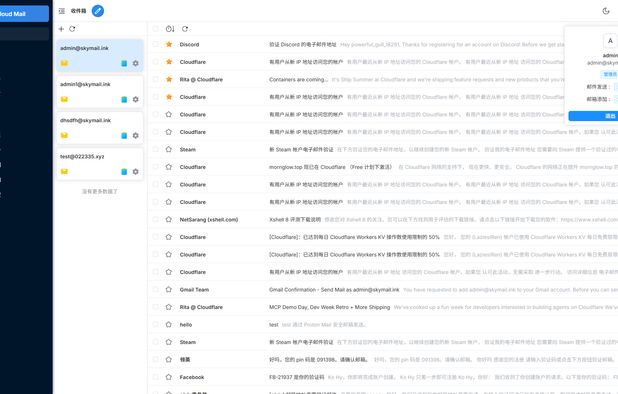Click the 管理员 role tag in profile popup
618x394 pixels.
(x=610, y=74)
